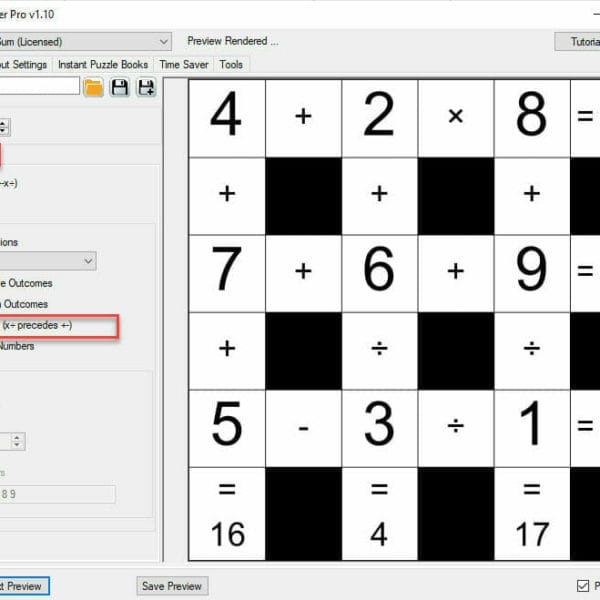
Task: Select the Layout Settings tab
Action: (24, 65)
